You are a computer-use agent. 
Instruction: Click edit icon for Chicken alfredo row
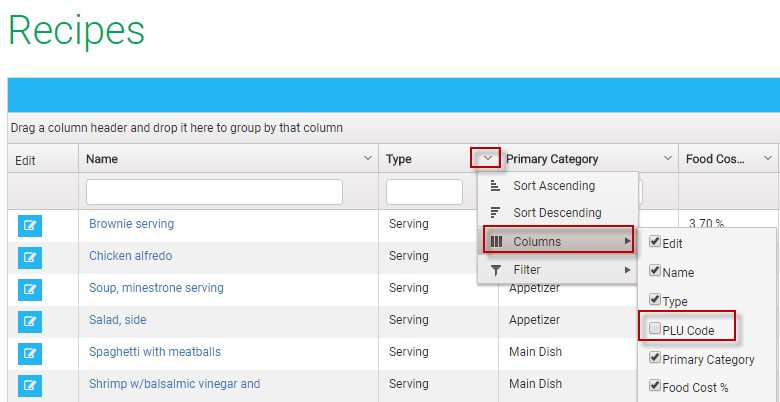tap(30, 257)
